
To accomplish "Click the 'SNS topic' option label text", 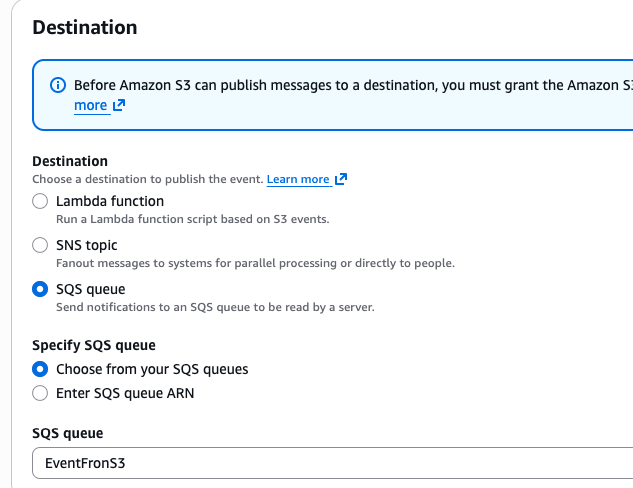I will 86,245.
